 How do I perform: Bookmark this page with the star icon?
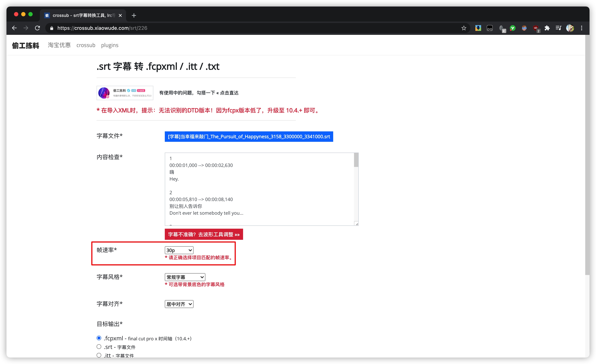[464, 28]
